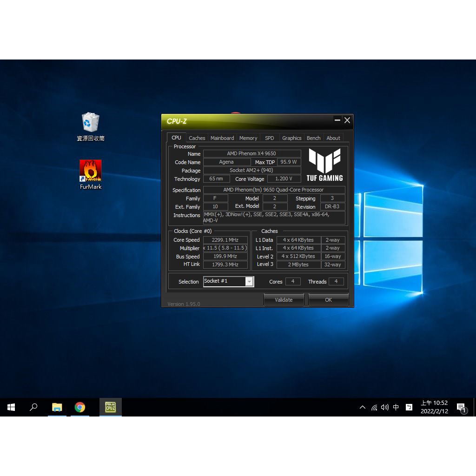Click the OK button

click(x=328, y=300)
